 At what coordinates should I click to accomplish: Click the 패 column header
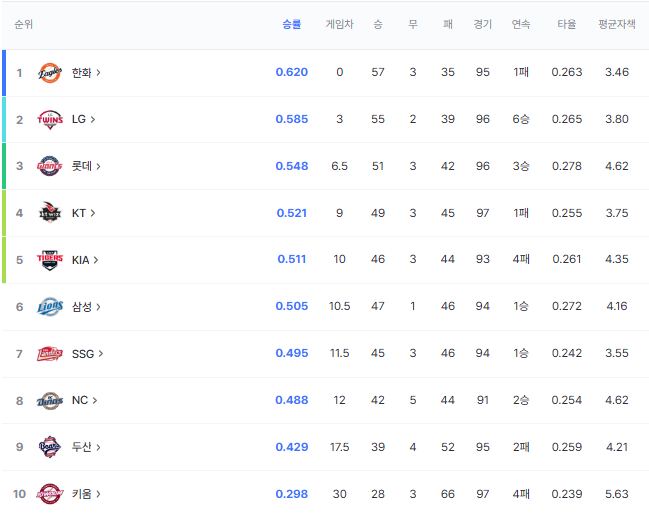point(448,24)
